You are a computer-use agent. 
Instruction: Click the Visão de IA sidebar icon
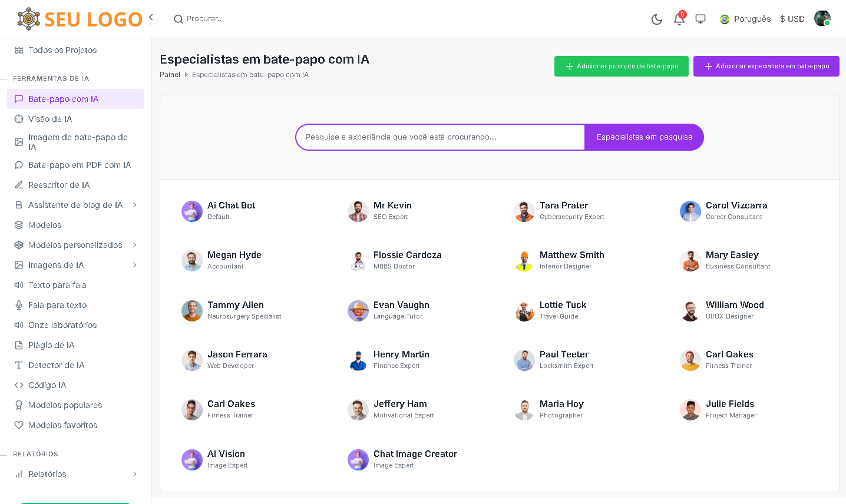19,119
